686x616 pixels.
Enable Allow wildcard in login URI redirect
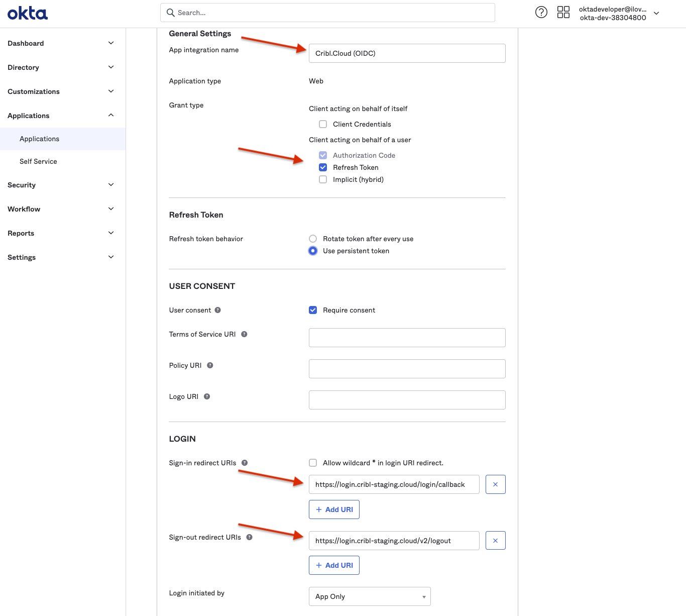(313, 463)
